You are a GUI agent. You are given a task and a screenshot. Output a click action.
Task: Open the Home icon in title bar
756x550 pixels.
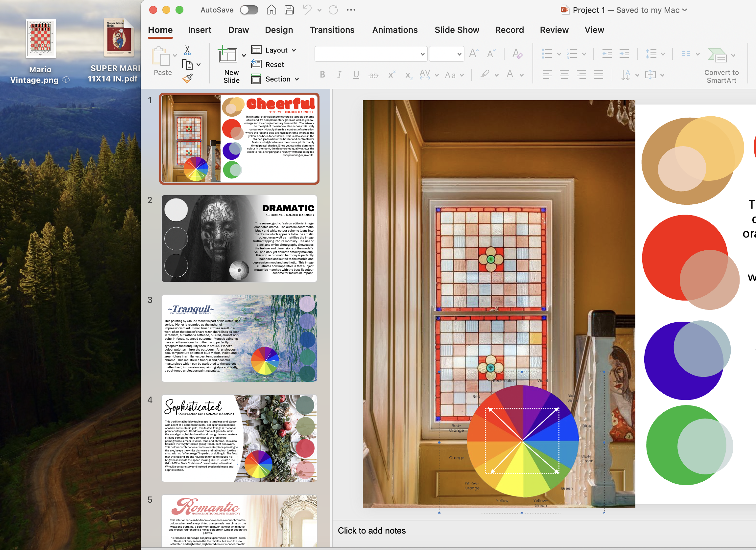coord(271,10)
